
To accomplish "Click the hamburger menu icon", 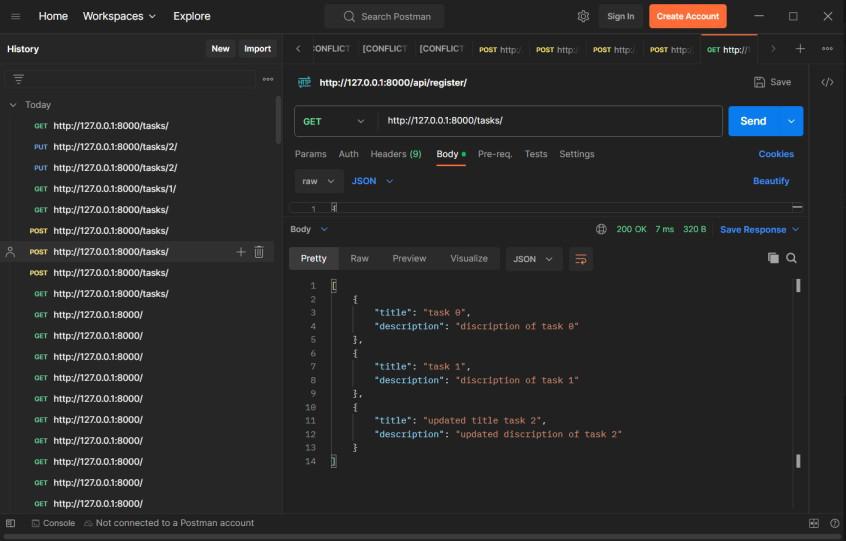I will 15,16.
